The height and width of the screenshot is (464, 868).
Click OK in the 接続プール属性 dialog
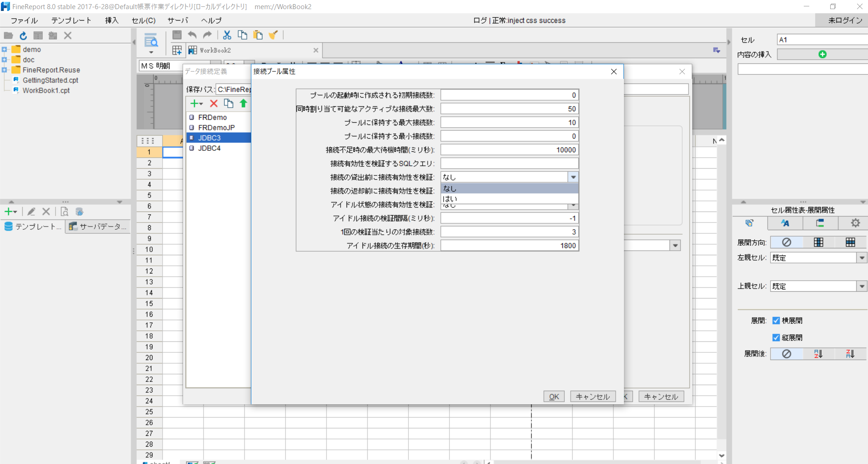point(554,397)
